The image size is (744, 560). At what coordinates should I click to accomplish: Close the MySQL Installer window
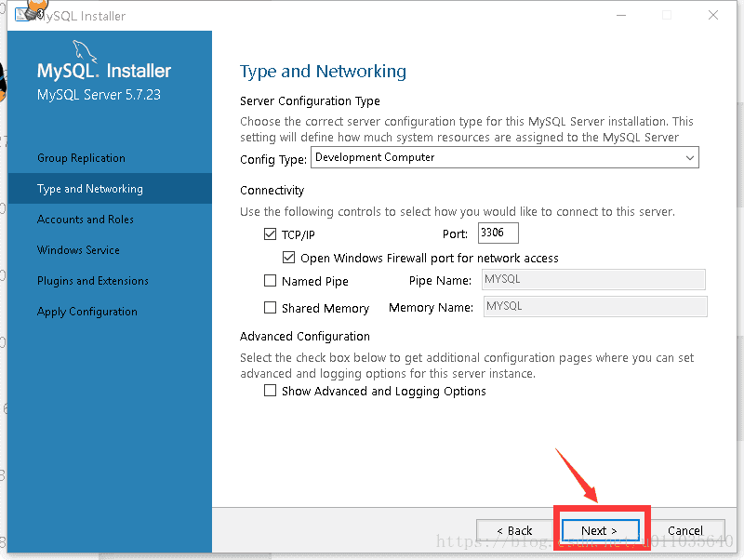pos(713,15)
